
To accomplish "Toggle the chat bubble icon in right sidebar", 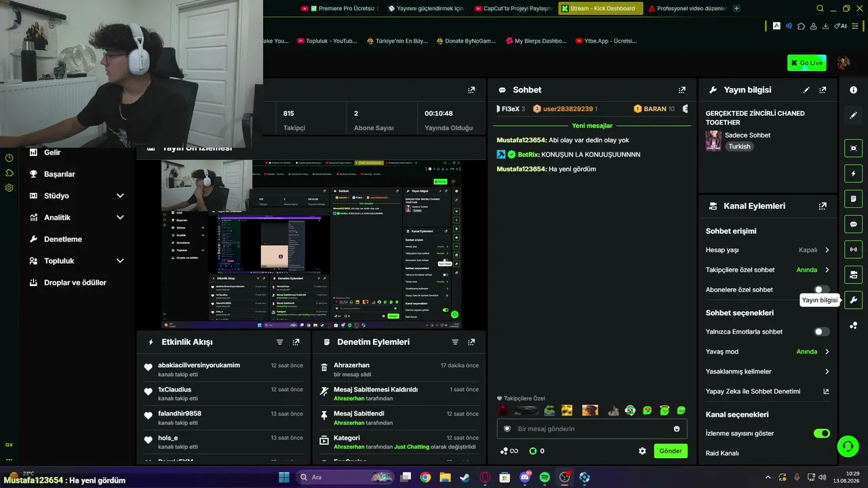I will (x=853, y=224).
